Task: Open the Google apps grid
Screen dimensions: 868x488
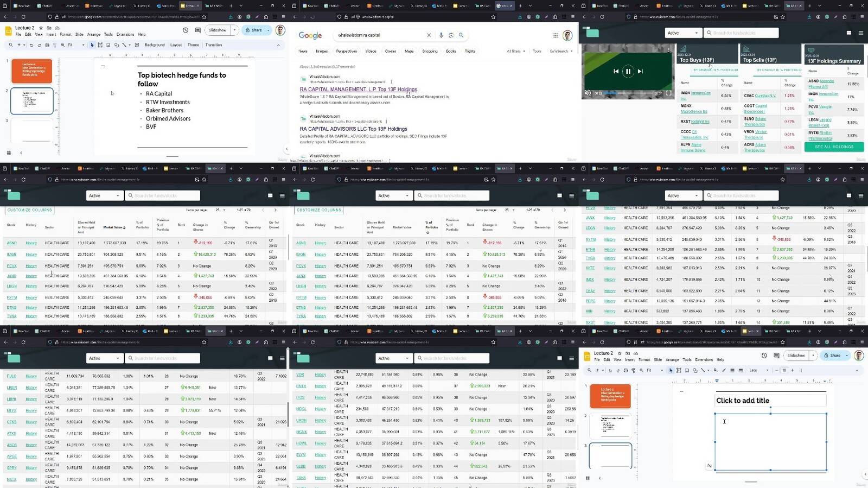Action: click(556, 35)
